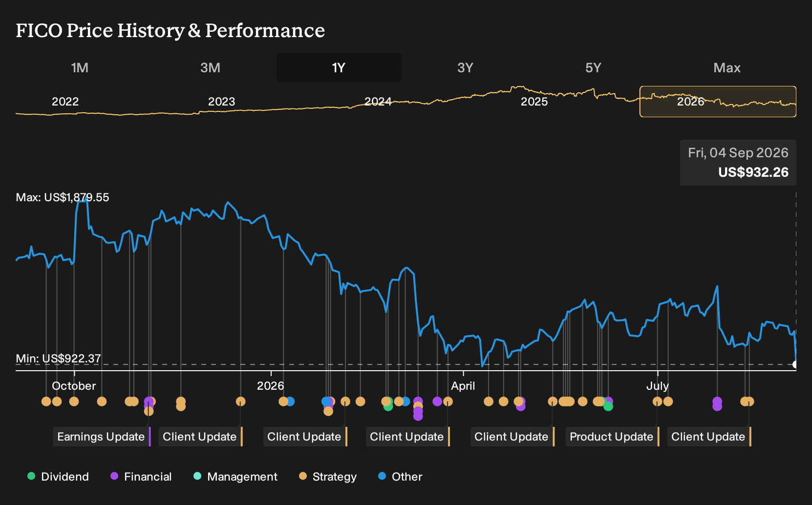Click the 2026 label on main chart axis

[270, 386]
